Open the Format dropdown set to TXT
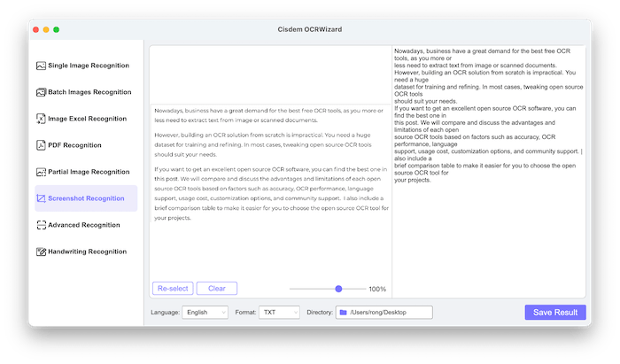 coord(279,313)
